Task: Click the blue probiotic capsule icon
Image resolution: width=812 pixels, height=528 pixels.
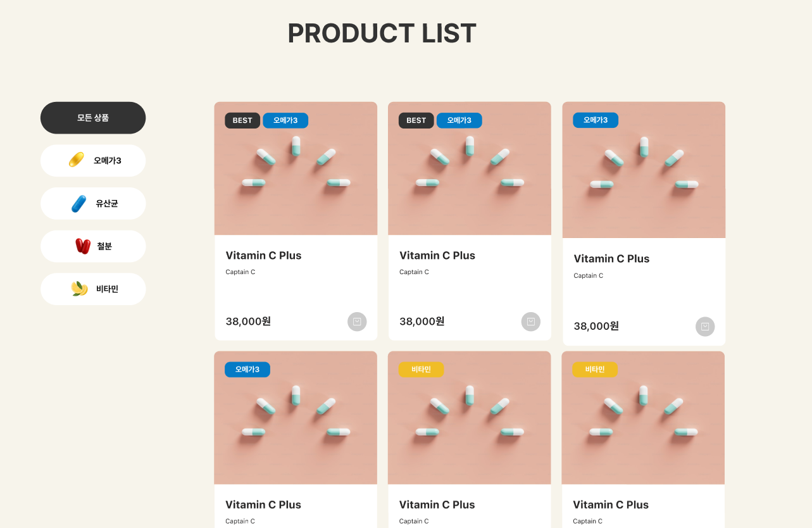Action: [x=78, y=203]
